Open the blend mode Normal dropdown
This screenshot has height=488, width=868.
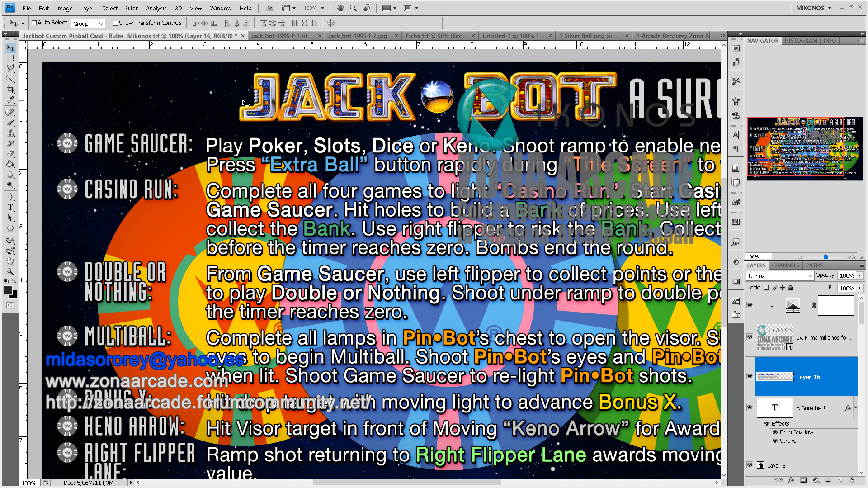coord(780,276)
